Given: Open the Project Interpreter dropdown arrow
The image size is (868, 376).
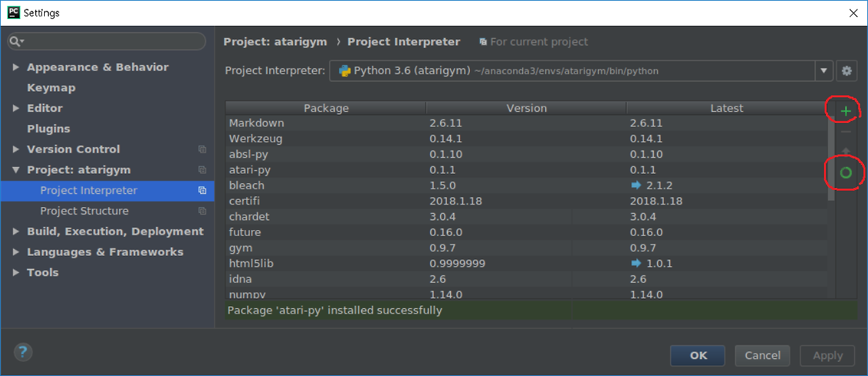Looking at the screenshot, I should click(824, 71).
